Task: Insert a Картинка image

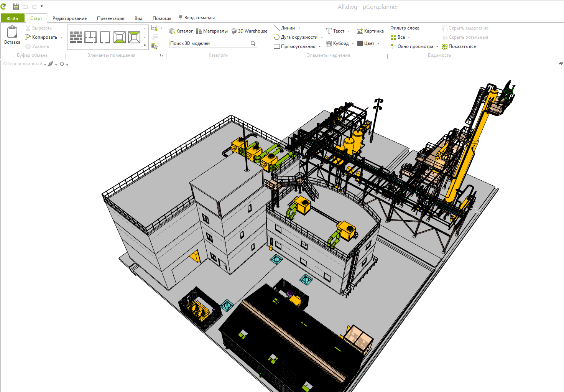Action: [x=370, y=31]
